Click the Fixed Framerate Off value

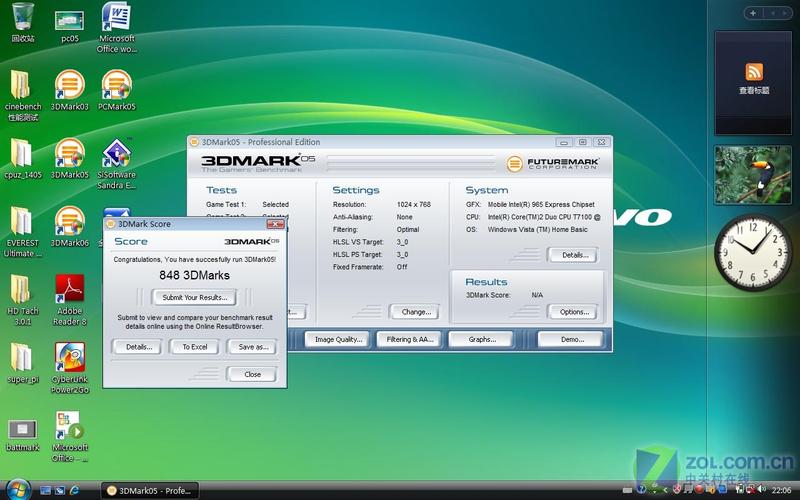coord(402,267)
